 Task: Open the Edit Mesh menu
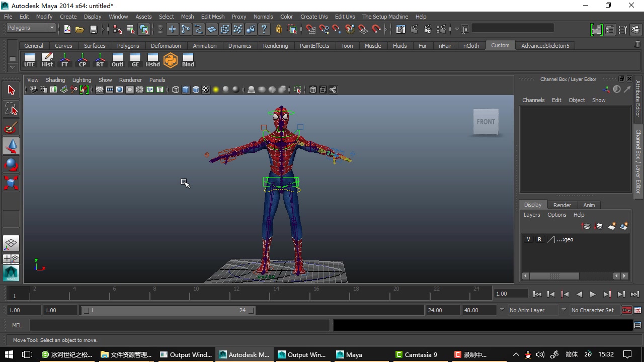(212, 17)
